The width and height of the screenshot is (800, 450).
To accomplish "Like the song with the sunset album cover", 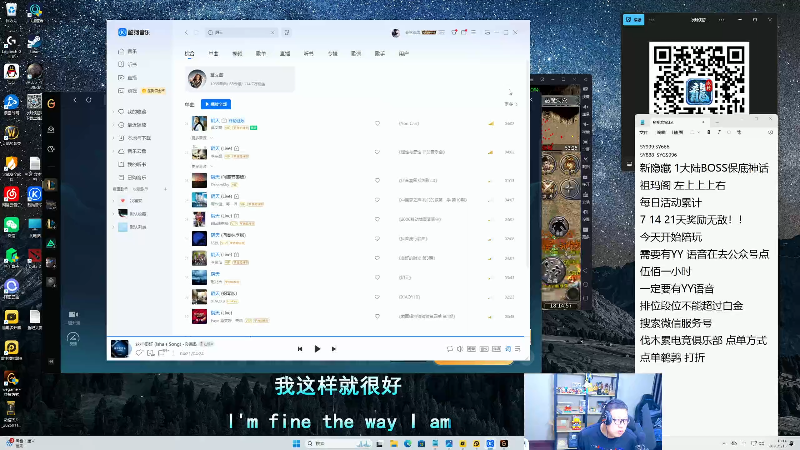I will click(x=378, y=180).
